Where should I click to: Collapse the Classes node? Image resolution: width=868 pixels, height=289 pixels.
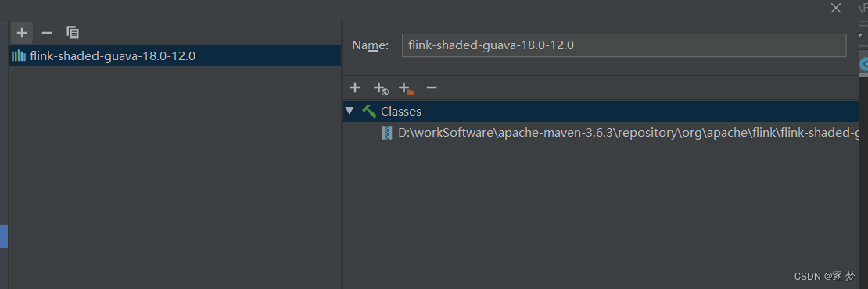(x=350, y=111)
